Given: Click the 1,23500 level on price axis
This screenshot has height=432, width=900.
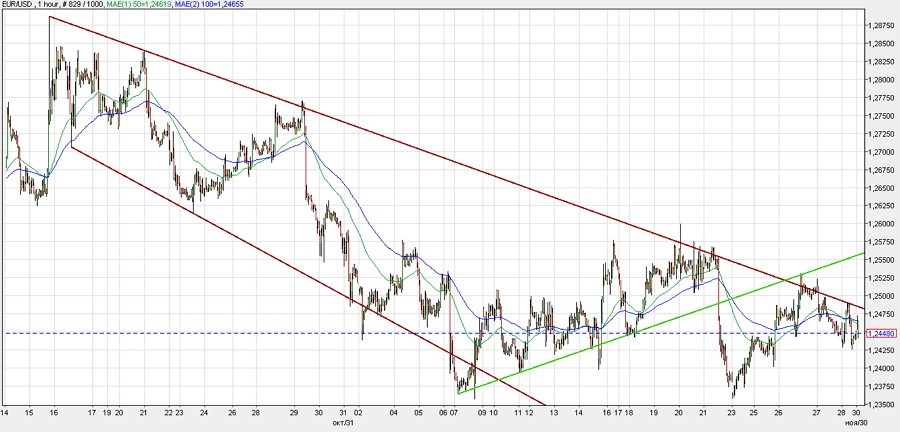Looking at the screenshot, I should tap(881, 404).
